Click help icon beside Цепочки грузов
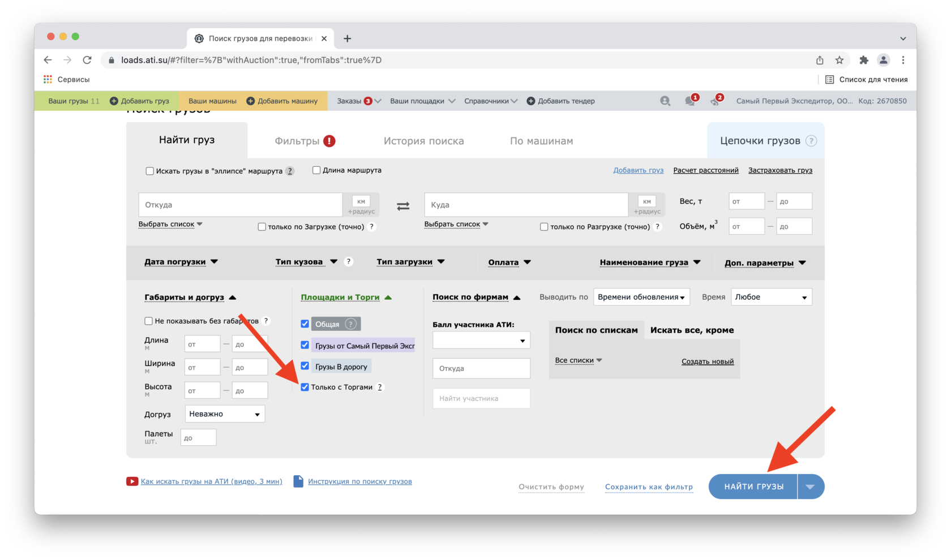 [811, 141]
